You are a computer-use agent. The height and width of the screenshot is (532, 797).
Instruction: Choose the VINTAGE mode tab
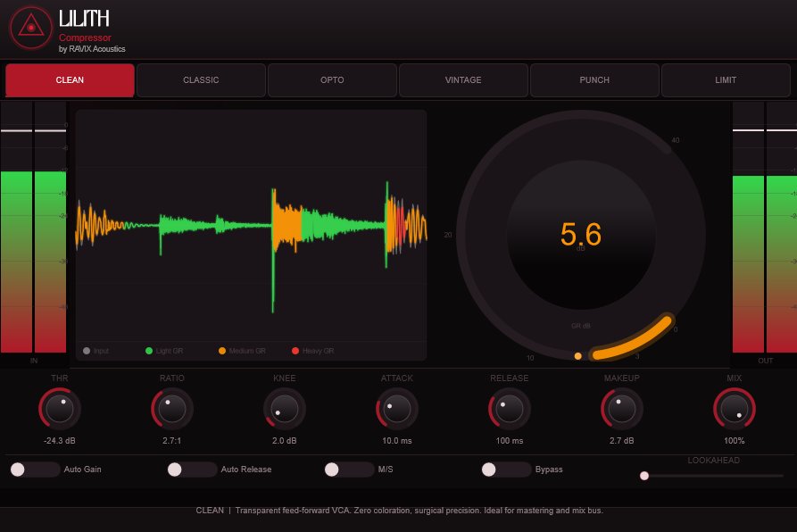click(x=463, y=79)
